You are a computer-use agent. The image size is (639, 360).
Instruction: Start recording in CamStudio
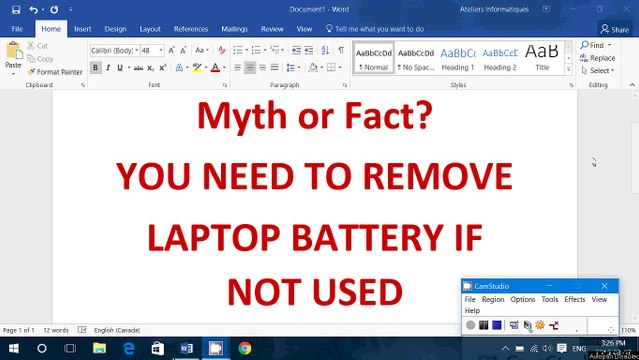[x=471, y=325]
